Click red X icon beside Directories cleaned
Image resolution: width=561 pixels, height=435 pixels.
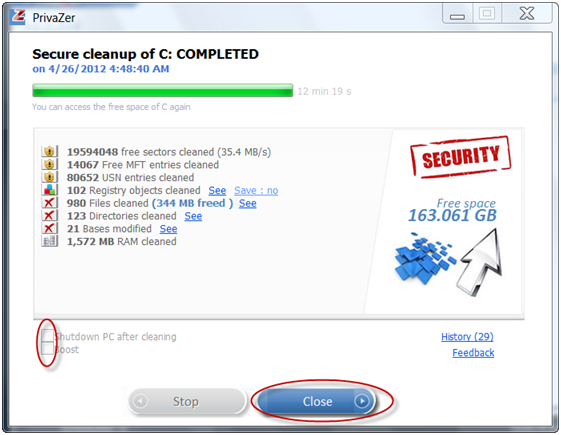(49, 216)
